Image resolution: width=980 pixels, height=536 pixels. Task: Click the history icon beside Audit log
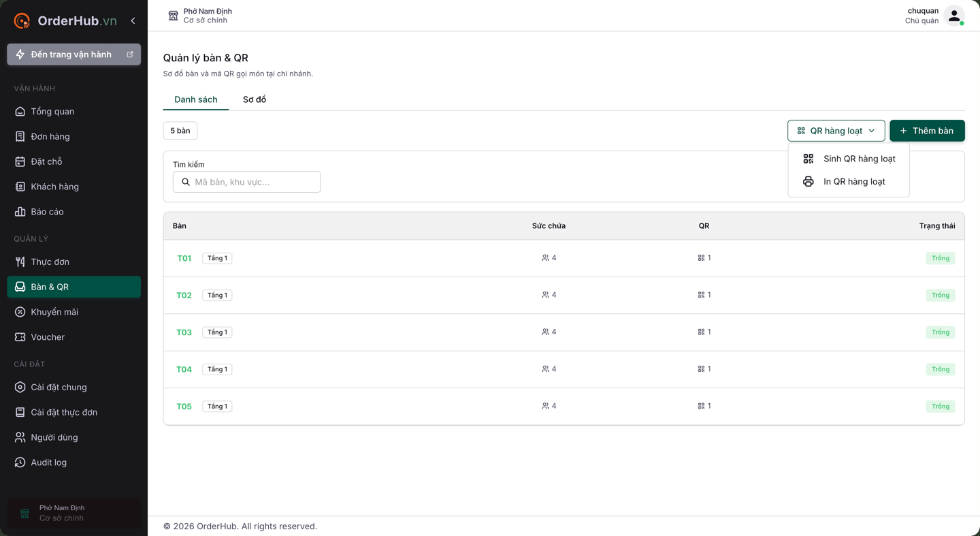20,462
